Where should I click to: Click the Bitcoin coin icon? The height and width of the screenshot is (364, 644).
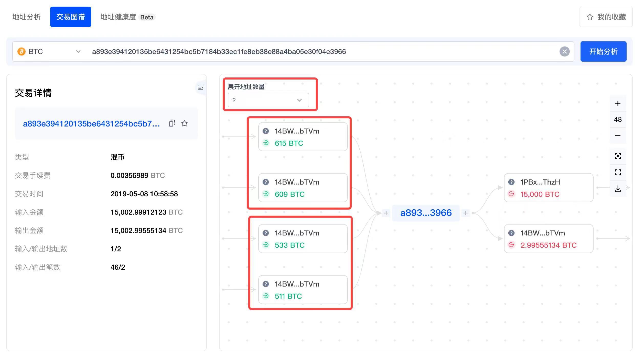pyautogui.click(x=22, y=51)
